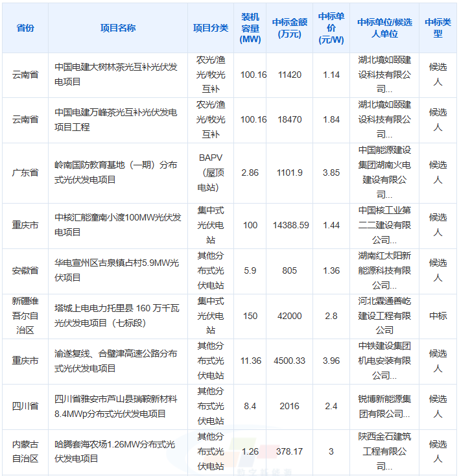Click capacity value 2.86

(250, 173)
